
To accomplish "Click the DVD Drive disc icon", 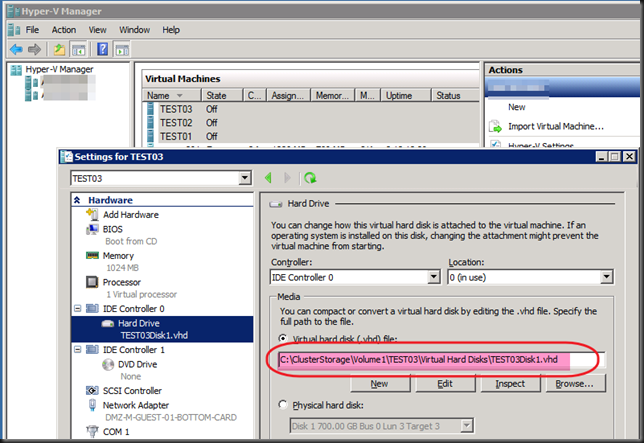I will pyautogui.click(x=108, y=364).
